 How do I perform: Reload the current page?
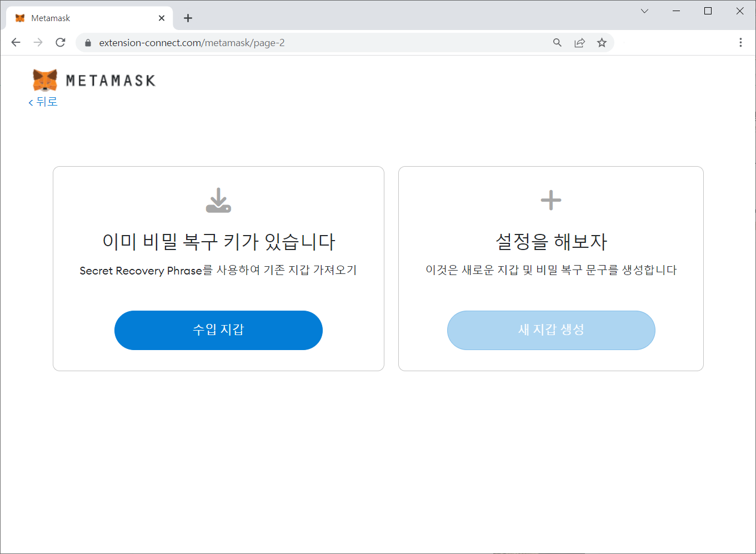pos(61,43)
